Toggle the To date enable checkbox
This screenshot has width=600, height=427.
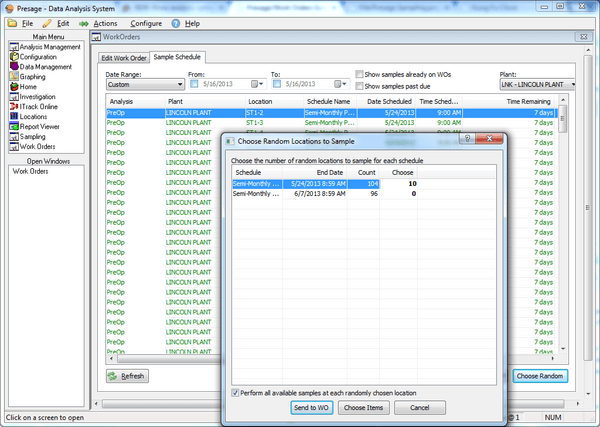pos(277,84)
